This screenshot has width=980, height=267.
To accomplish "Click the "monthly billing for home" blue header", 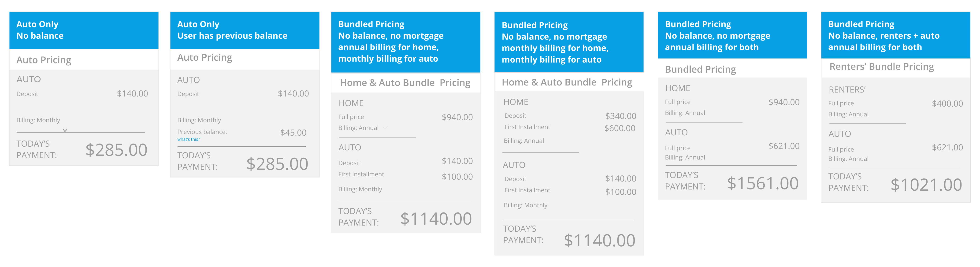I will [x=568, y=43].
